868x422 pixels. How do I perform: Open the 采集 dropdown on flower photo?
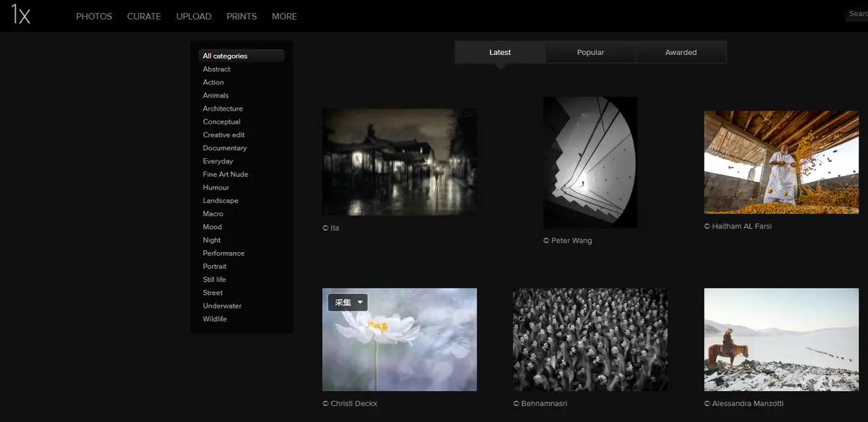tap(348, 303)
